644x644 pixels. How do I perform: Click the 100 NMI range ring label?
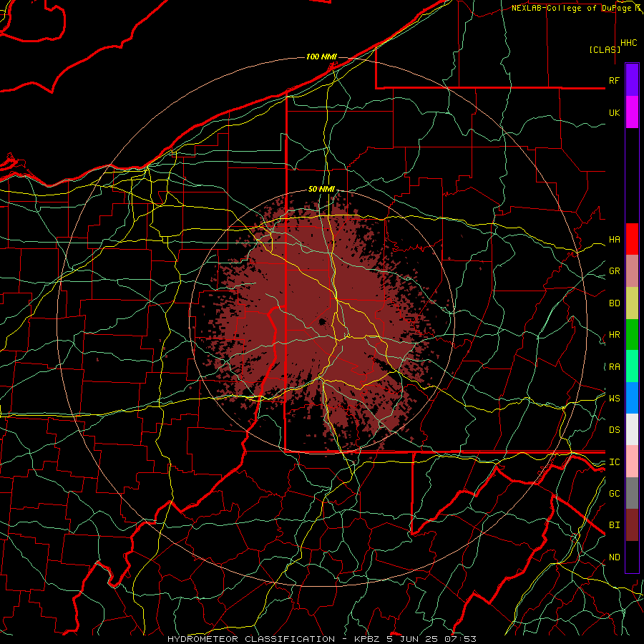pyautogui.click(x=321, y=57)
